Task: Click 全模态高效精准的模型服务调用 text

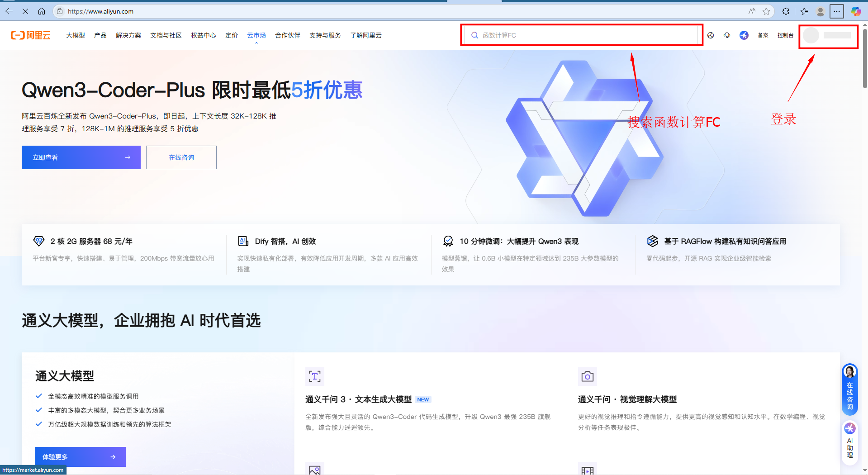Action: point(93,396)
